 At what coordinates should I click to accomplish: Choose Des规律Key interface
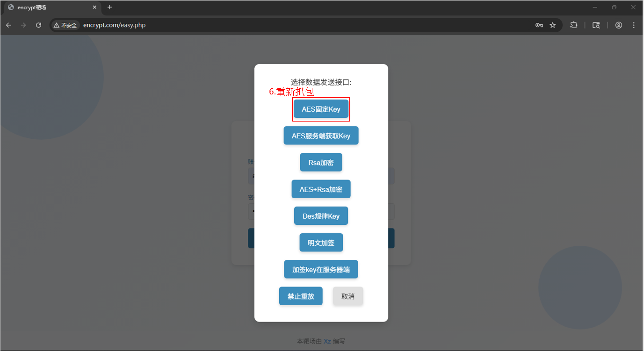321,216
